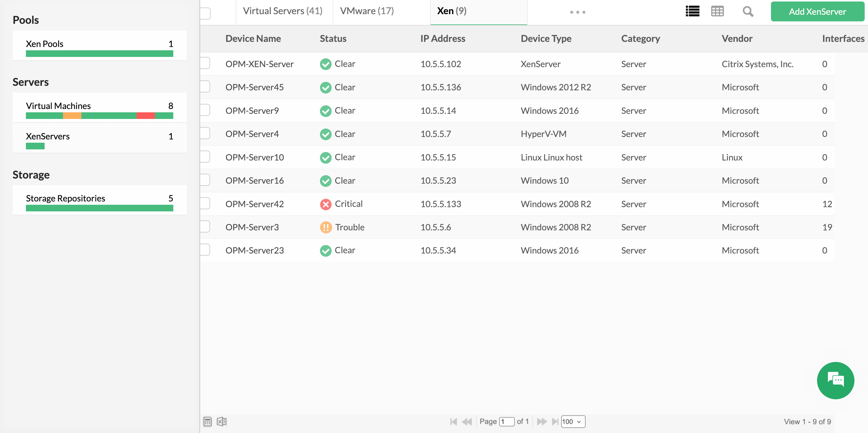868x433 pixels.
Task: Click green Xen Pools status bar
Action: pos(99,54)
